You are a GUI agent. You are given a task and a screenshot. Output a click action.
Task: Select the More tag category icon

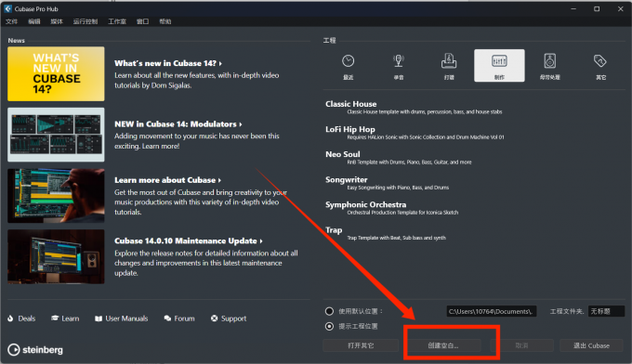(x=599, y=61)
